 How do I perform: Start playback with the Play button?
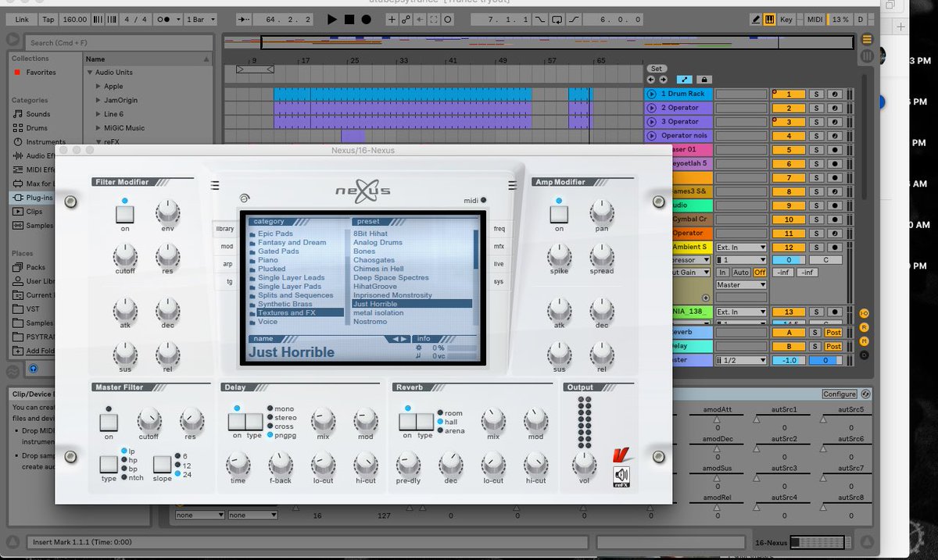[331, 19]
